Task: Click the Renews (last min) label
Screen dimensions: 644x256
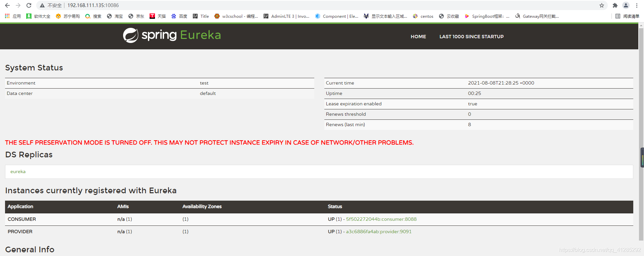Action: 345,124
